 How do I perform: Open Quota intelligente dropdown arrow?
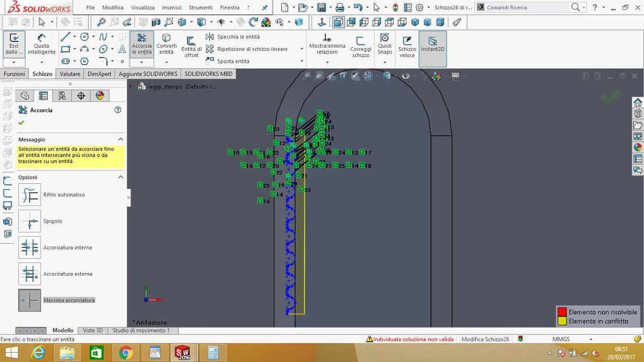tap(41, 62)
